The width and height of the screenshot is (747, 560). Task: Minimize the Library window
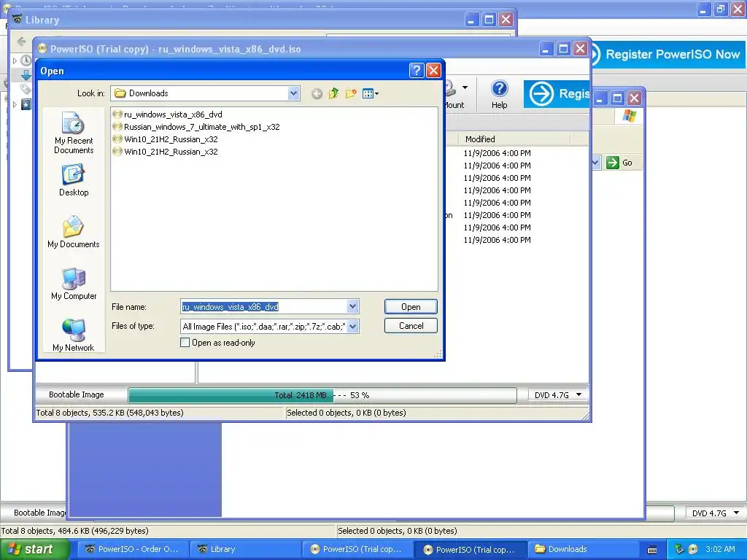pos(472,20)
